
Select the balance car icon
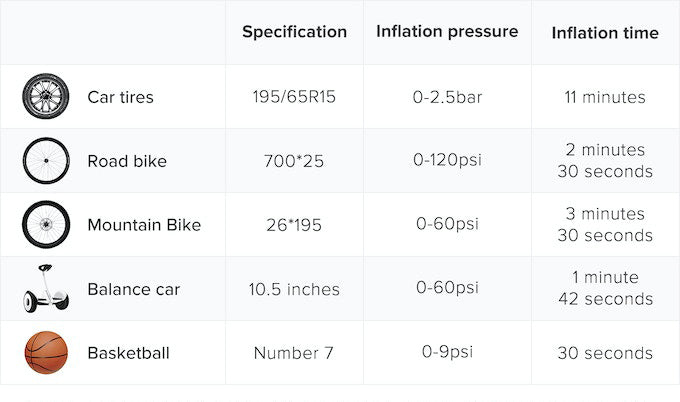[x=46, y=288]
